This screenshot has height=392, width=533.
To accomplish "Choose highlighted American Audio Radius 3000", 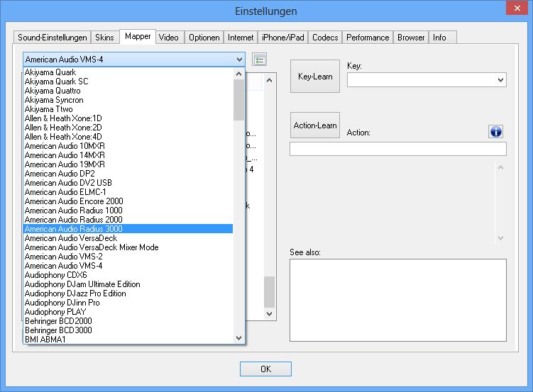I will (128, 229).
